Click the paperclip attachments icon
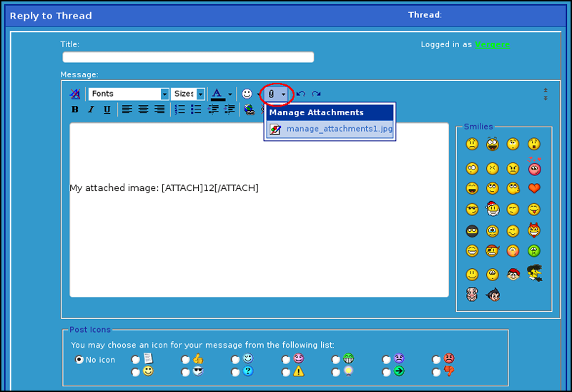This screenshot has height=392, width=572. point(271,94)
